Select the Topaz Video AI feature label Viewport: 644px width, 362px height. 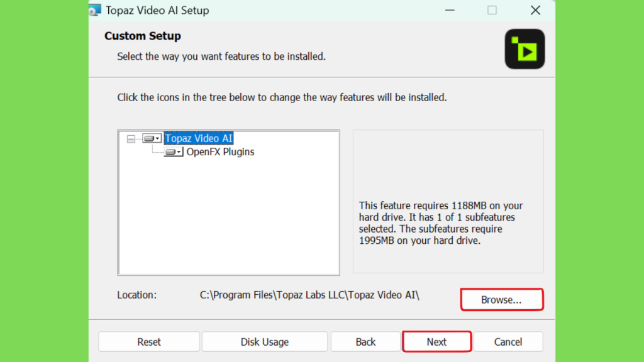click(x=199, y=138)
